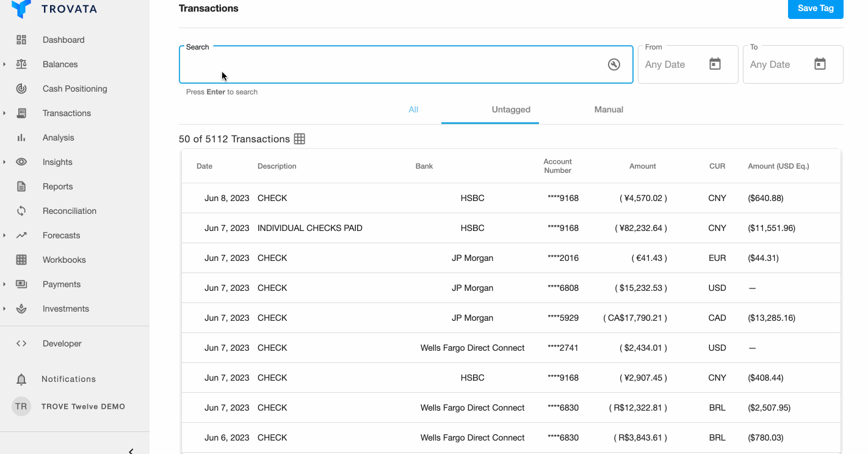Image resolution: width=868 pixels, height=454 pixels.
Task: Expand the Forecasts sidebar section
Action: 5,235
